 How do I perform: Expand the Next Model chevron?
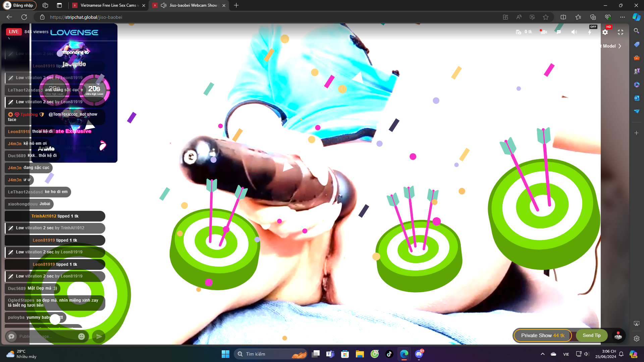pyautogui.click(x=620, y=46)
